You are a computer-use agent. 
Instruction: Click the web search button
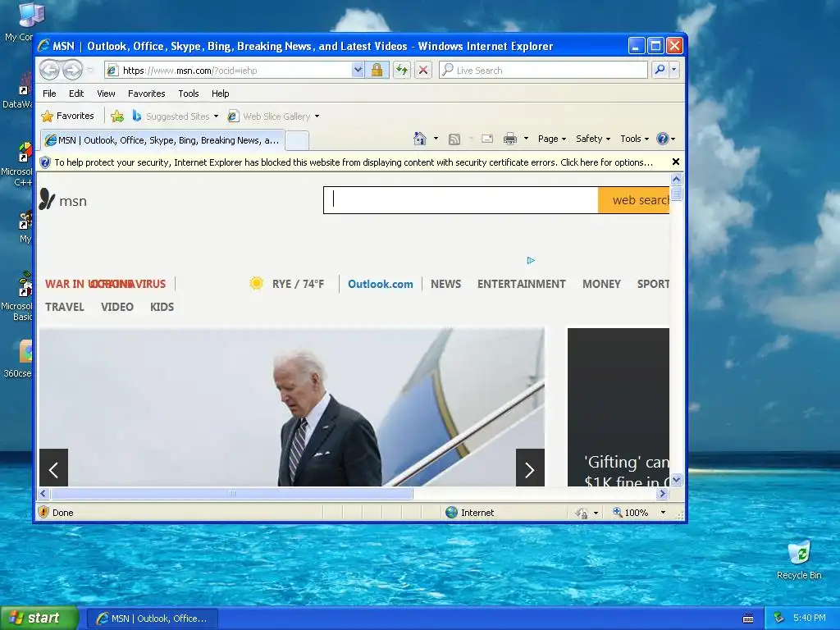634,200
